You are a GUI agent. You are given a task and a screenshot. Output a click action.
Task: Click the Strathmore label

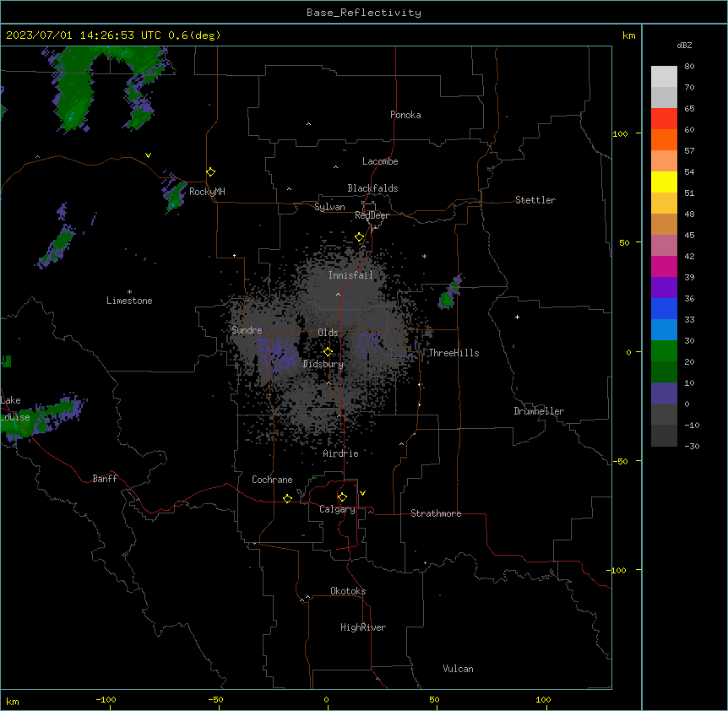tap(436, 513)
